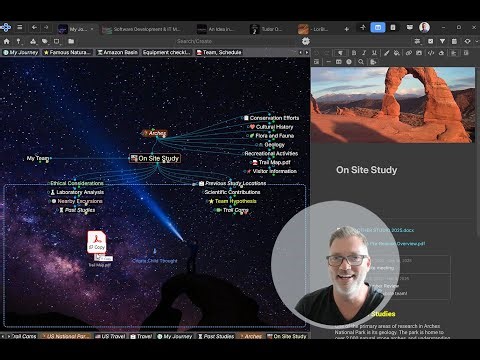Open the hamburger menu

pos(20,28)
